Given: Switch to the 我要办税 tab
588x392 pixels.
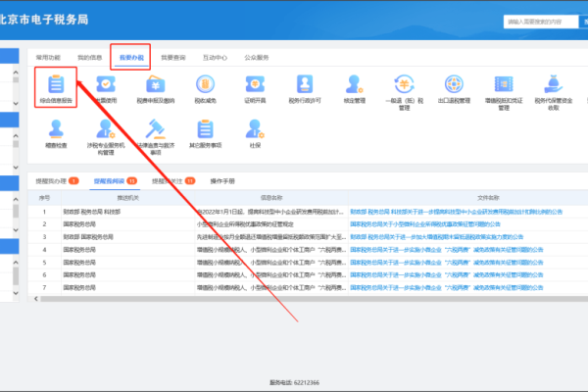Looking at the screenshot, I should [x=131, y=58].
